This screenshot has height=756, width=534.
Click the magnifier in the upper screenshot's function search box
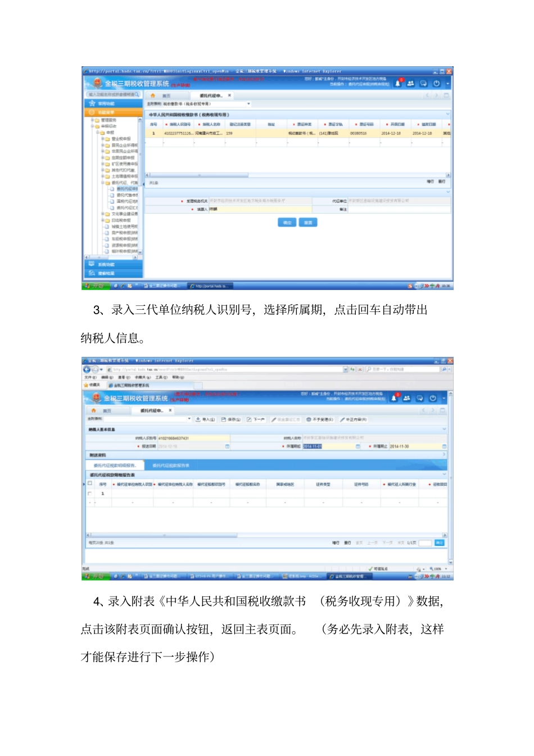coord(137,94)
